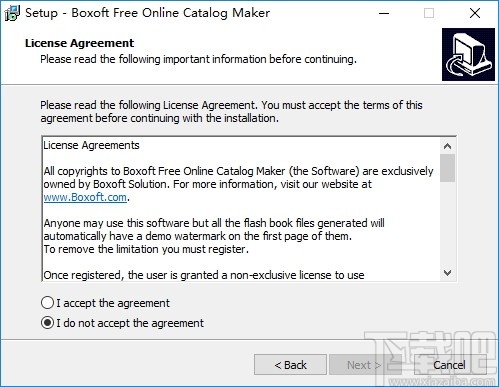Click the line starting "All copyrights to Boxoft"
Screen dimensions: 499x387
(x=238, y=171)
